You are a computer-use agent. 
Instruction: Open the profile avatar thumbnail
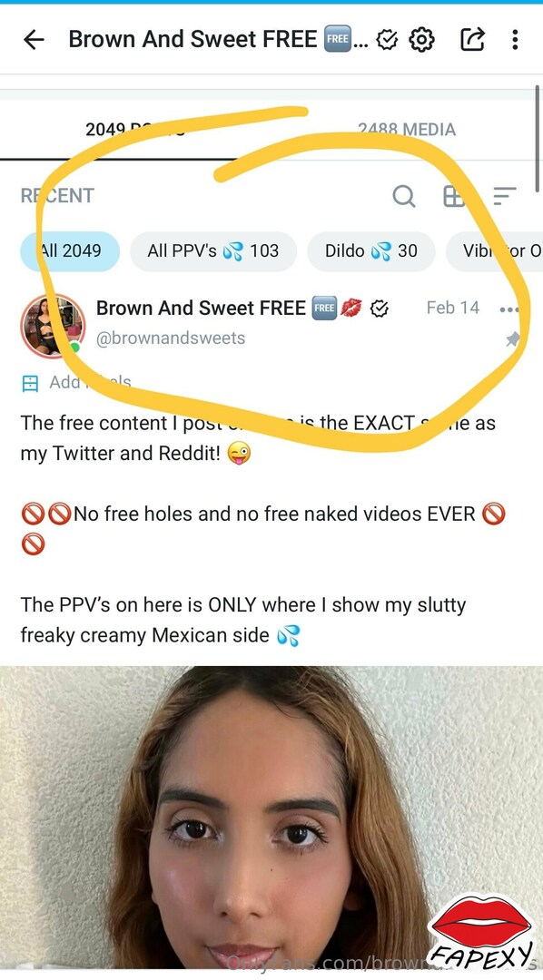pos(53,325)
